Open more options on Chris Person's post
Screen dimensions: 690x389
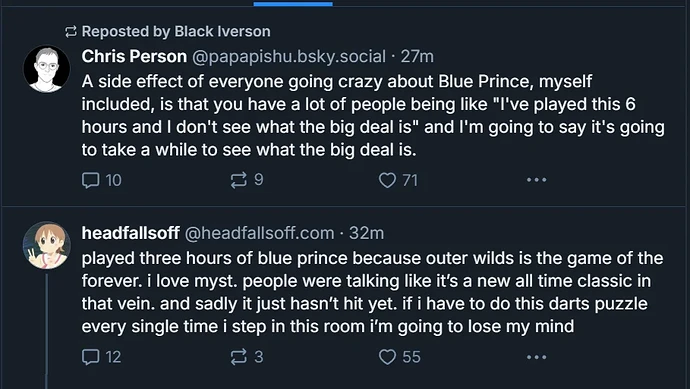click(x=536, y=180)
